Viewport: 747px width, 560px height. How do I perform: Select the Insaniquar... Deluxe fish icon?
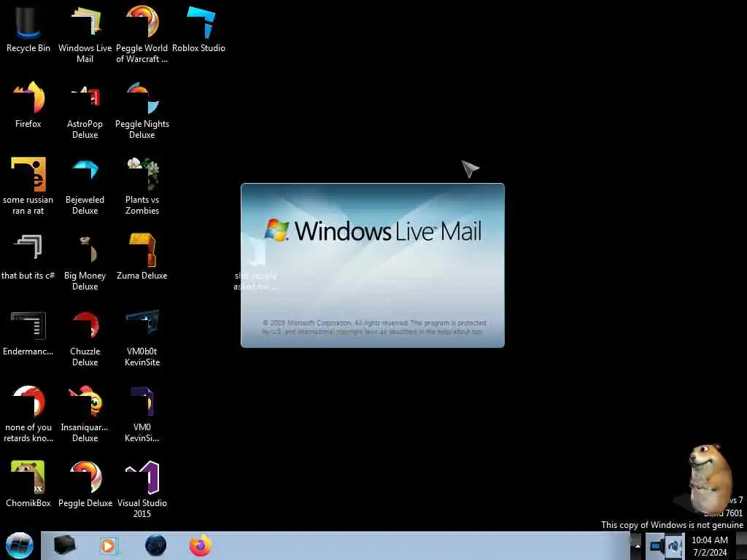[85, 414]
